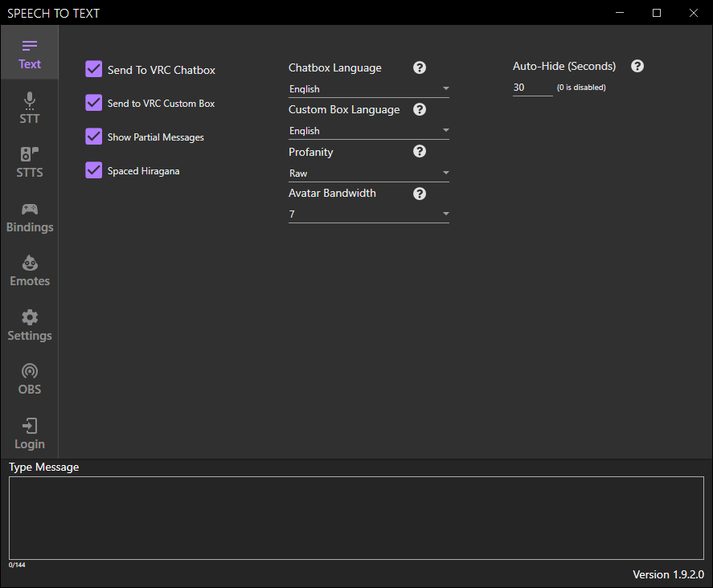Show help for Profanity setting

(420, 151)
